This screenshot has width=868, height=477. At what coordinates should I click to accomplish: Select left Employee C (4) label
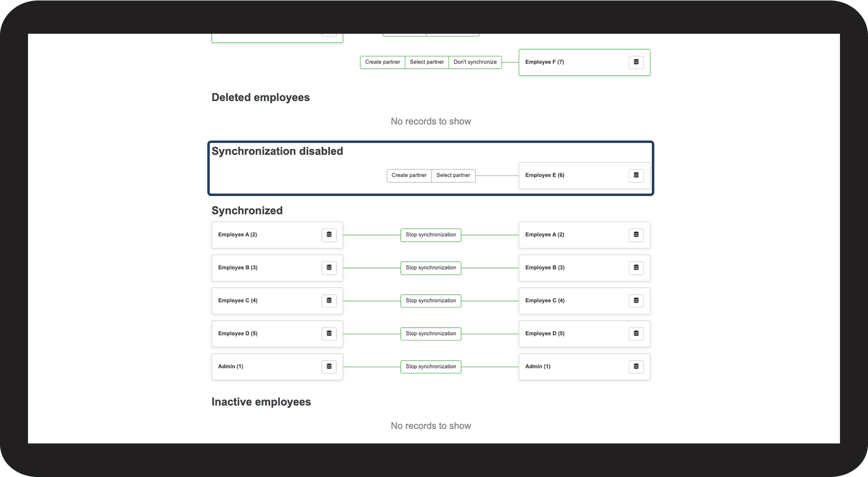click(238, 301)
